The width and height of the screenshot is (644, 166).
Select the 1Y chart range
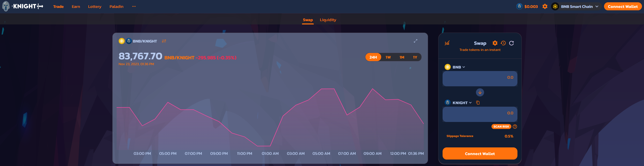point(415,57)
